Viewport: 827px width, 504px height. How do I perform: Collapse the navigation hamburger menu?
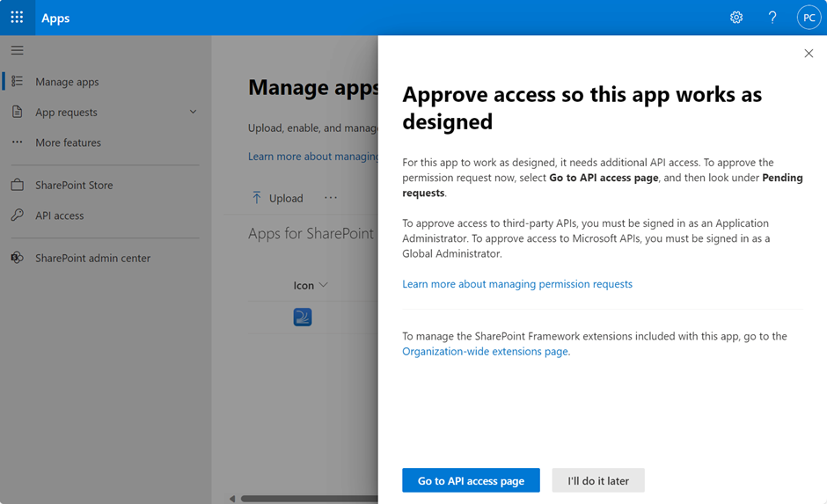point(18,50)
